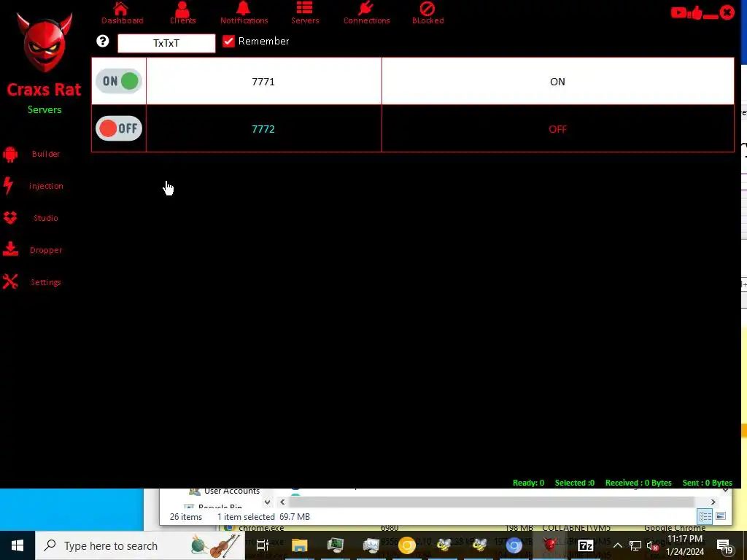
Task: Click Explorer horizontal scrollbar right arrow
Action: click(713, 502)
